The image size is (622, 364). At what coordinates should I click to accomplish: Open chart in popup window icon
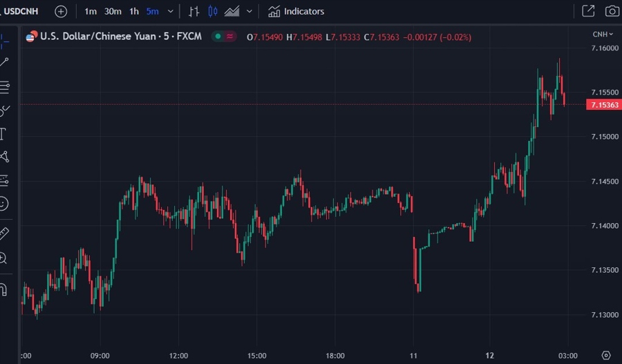pos(588,11)
